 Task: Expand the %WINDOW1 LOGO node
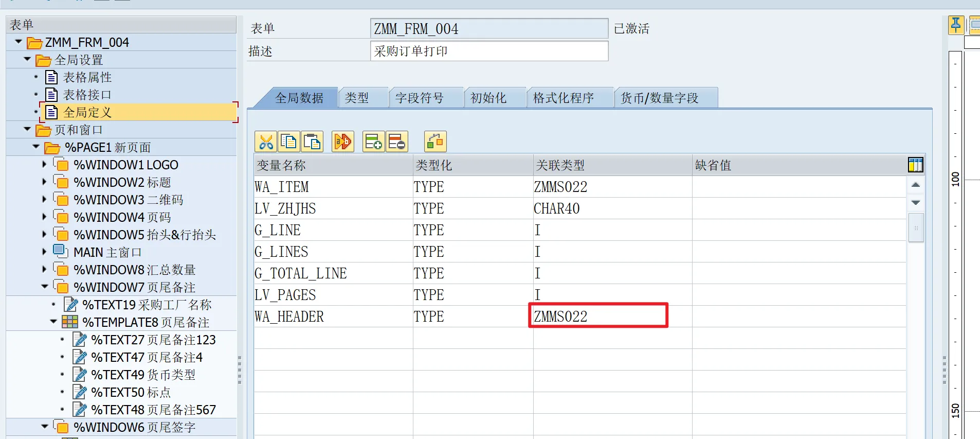(x=44, y=165)
